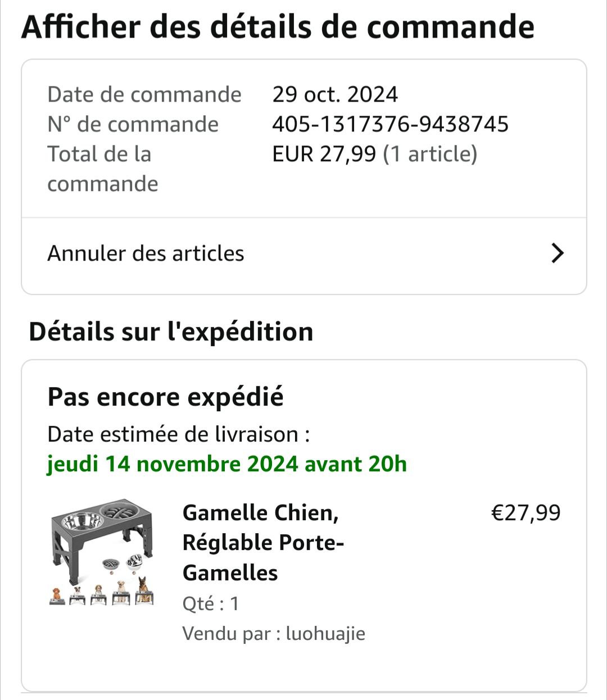Click the seller name luohuajie
Image resolution: width=607 pixels, height=700 pixels.
(x=325, y=634)
